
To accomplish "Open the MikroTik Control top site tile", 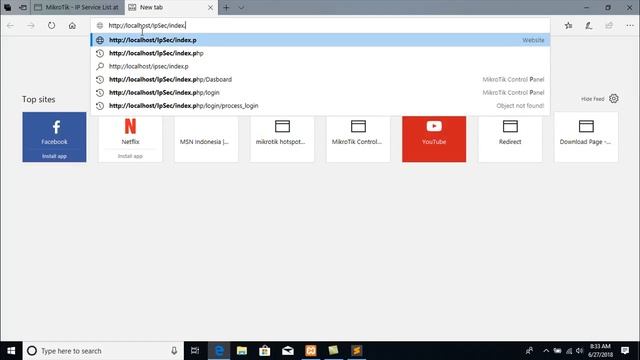I will 358,139.
